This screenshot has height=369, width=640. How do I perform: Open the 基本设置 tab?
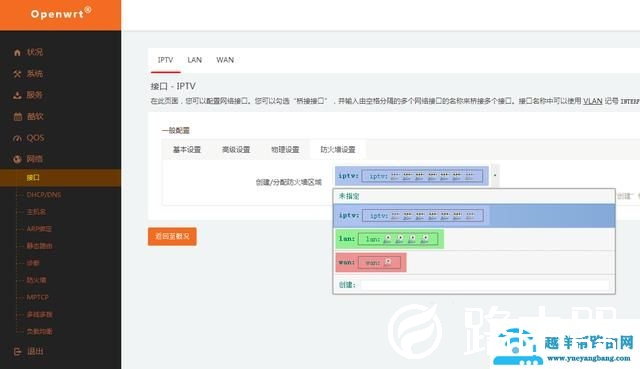click(187, 149)
